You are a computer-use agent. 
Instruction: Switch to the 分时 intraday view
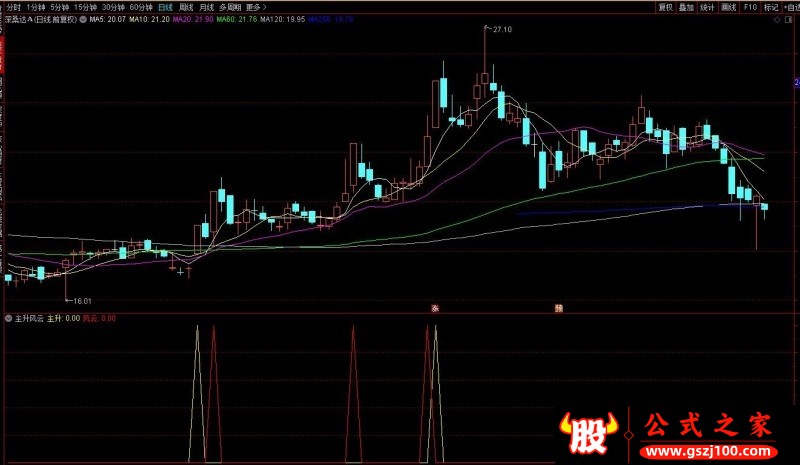click(13, 7)
